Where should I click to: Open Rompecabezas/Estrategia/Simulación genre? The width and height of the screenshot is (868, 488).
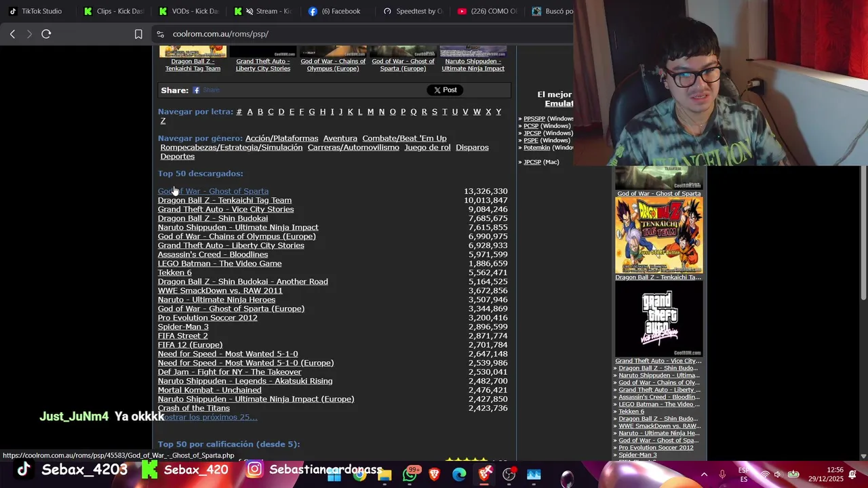pos(231,147)
